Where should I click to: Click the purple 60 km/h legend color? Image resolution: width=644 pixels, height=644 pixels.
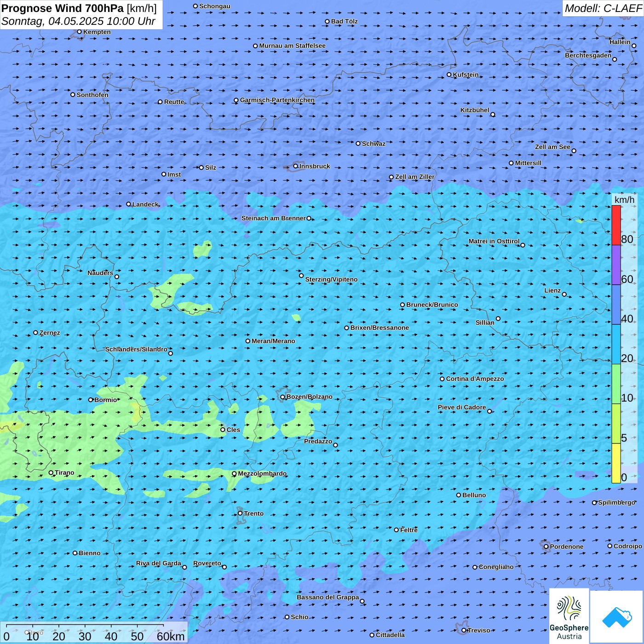[616, 264]
